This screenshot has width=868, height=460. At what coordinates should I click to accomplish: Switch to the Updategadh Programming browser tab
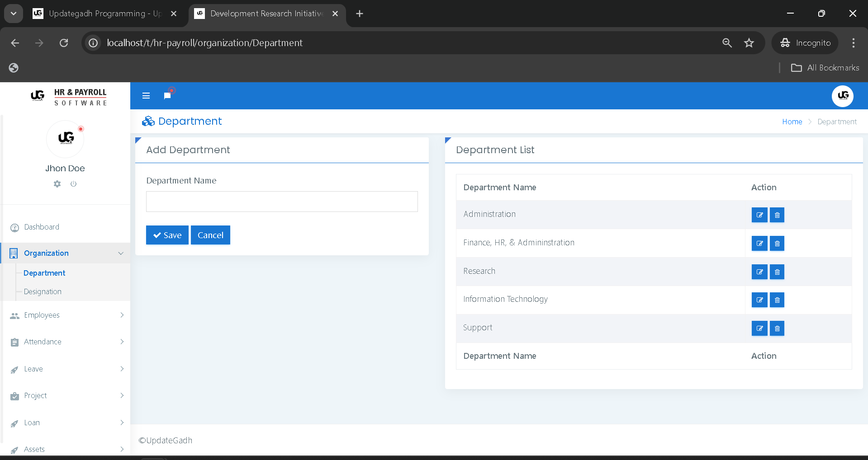tap(104, 14)
